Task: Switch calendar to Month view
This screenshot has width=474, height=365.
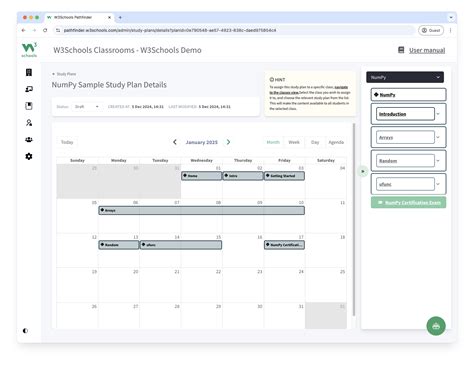Action: point(273,142)
